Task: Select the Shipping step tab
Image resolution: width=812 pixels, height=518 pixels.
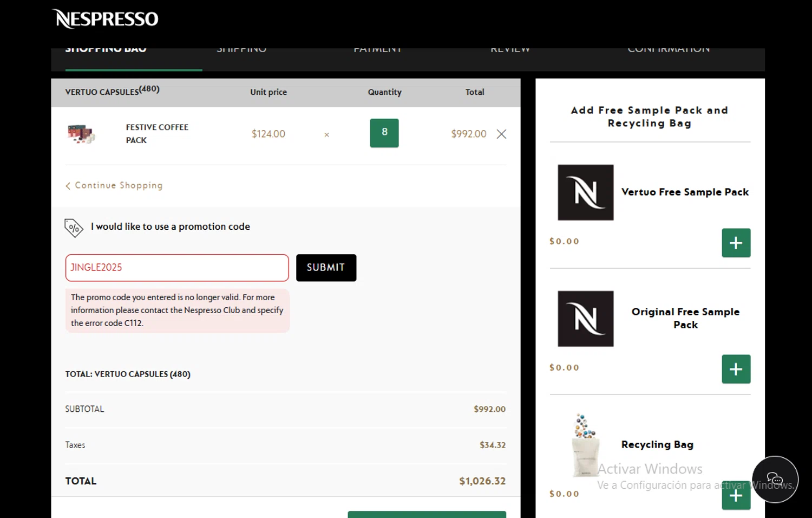Action: coord(241,50)
